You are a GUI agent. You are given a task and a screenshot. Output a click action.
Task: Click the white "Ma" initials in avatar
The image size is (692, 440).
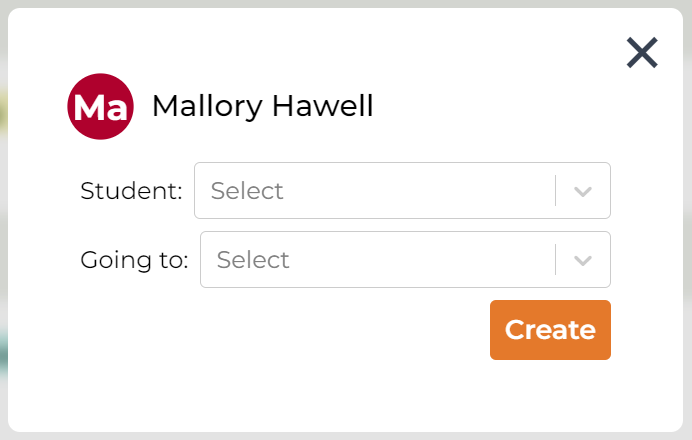(100, 108)
